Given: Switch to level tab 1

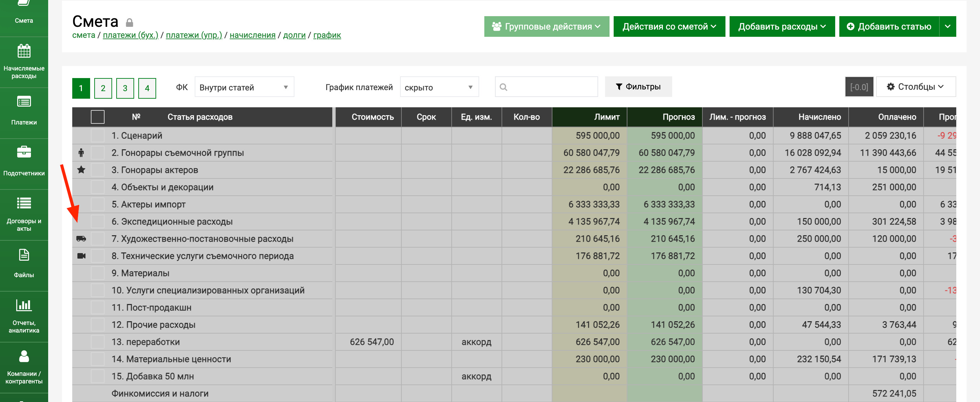Looking at the screenshot, I should coord(81,88).
